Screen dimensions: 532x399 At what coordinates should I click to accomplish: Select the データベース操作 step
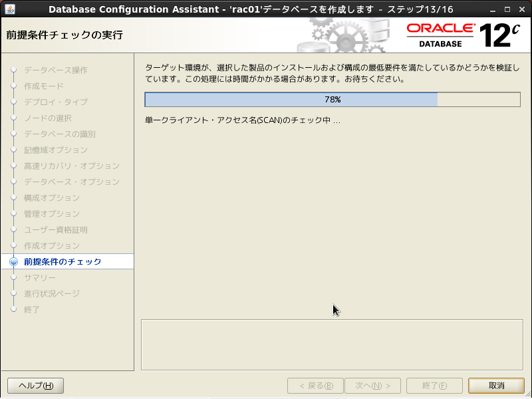(x=56, y=70)
